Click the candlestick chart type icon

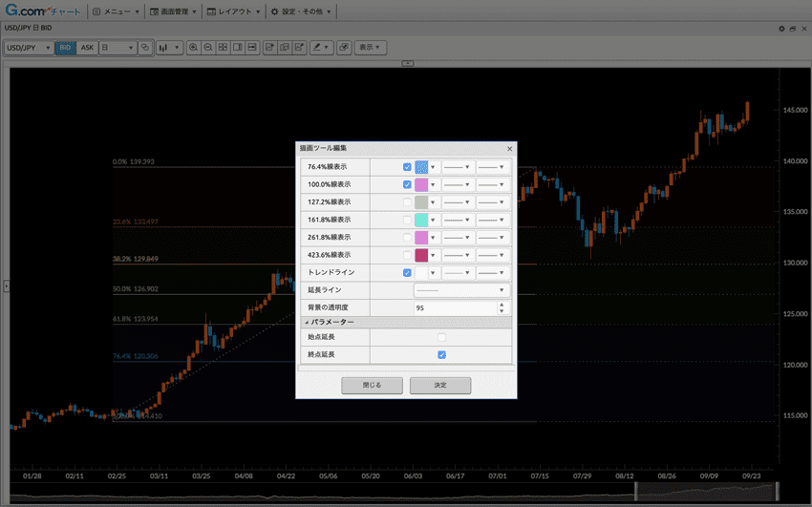coord(163,47)
